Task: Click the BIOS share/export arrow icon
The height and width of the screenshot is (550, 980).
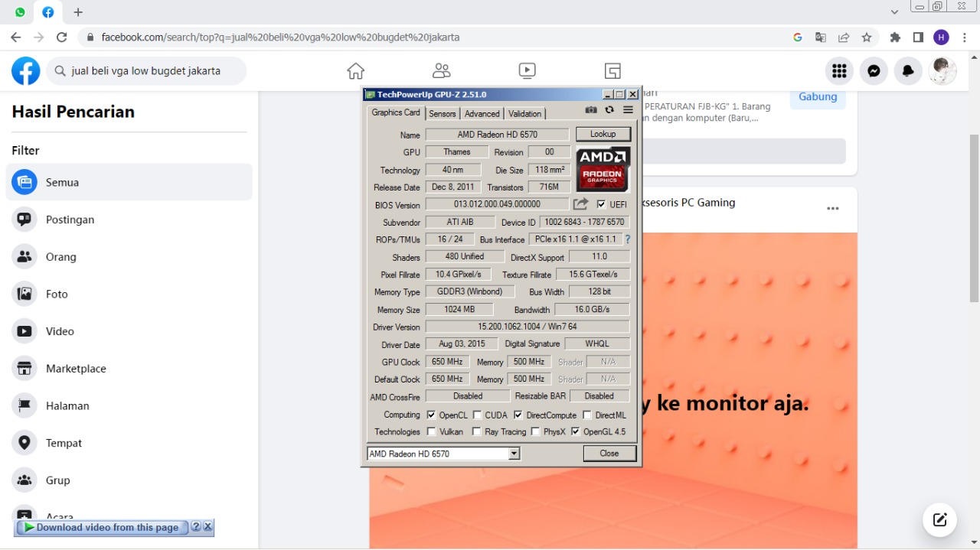Action: 581,203
